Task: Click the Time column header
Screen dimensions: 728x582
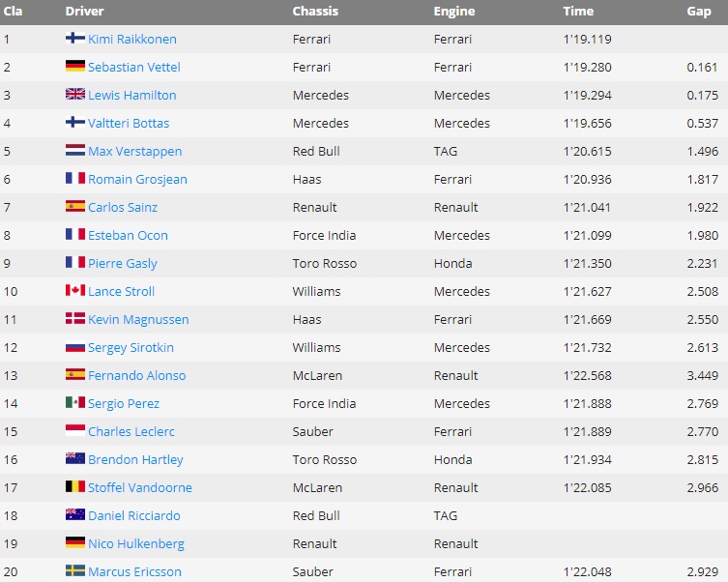Action: tap(578, 12)
